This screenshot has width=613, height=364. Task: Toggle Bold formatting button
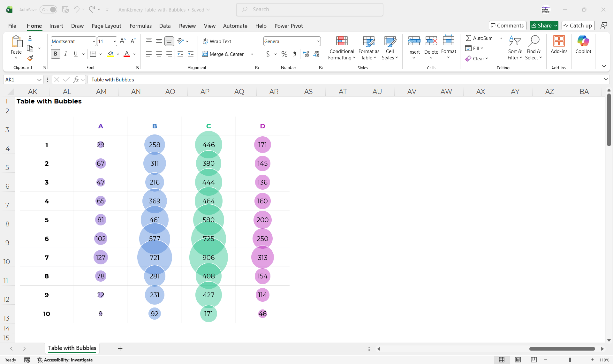point(56,54)
